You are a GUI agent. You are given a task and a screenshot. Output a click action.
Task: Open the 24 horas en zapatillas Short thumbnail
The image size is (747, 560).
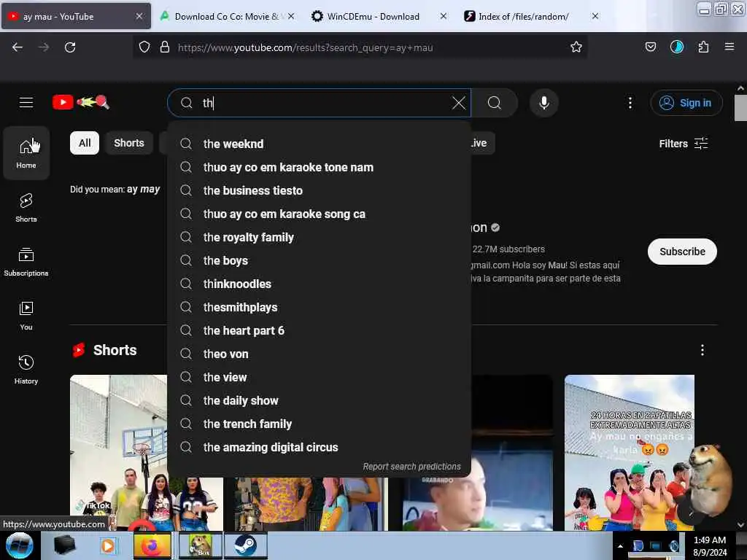[x=629, y=452]
